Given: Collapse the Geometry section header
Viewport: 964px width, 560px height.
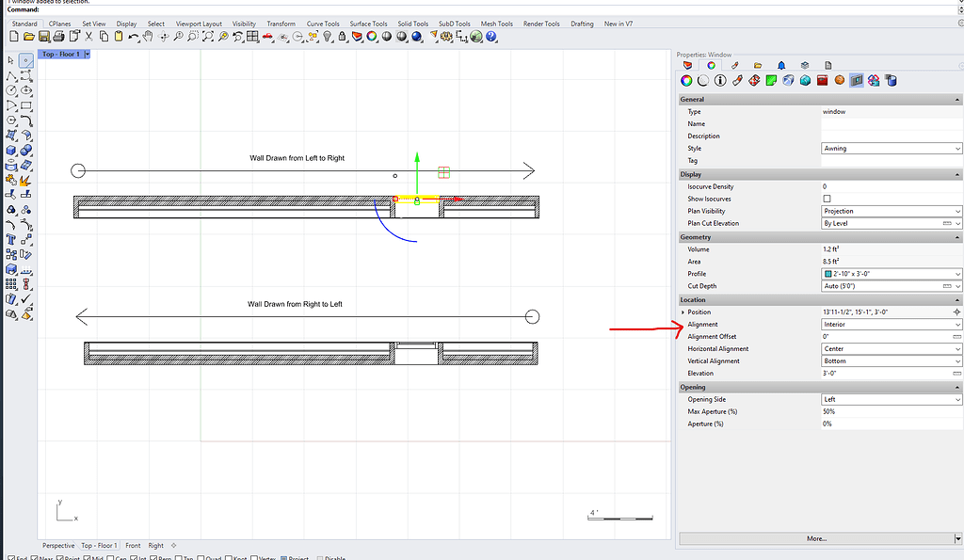Looking at the screenshot, I should (957, 236).
